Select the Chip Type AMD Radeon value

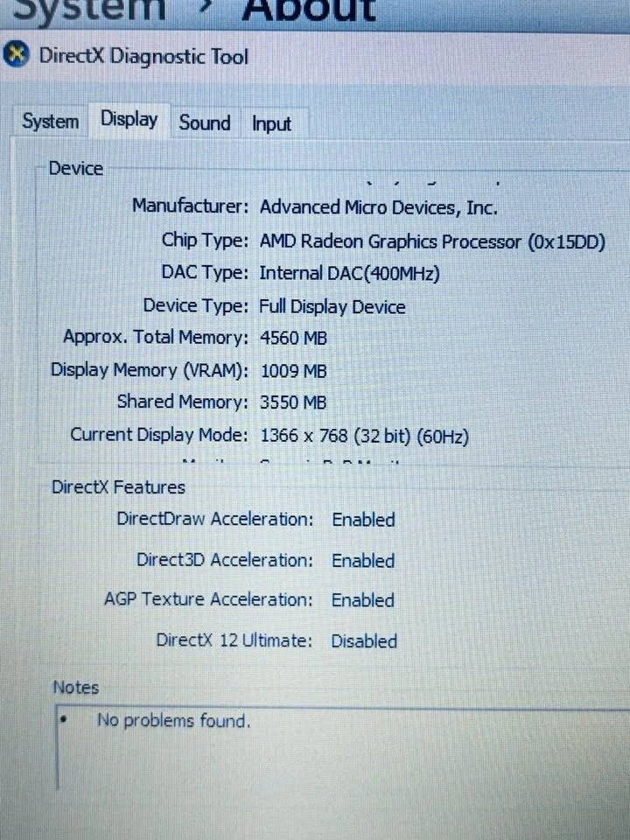coord(432,241)
